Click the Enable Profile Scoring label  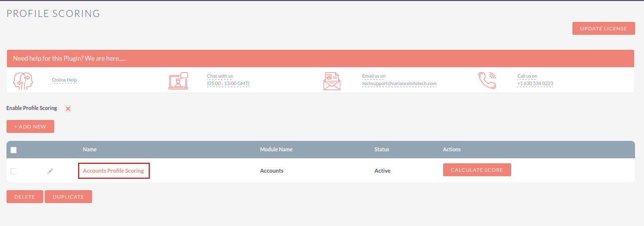click(x=32, y=108)
